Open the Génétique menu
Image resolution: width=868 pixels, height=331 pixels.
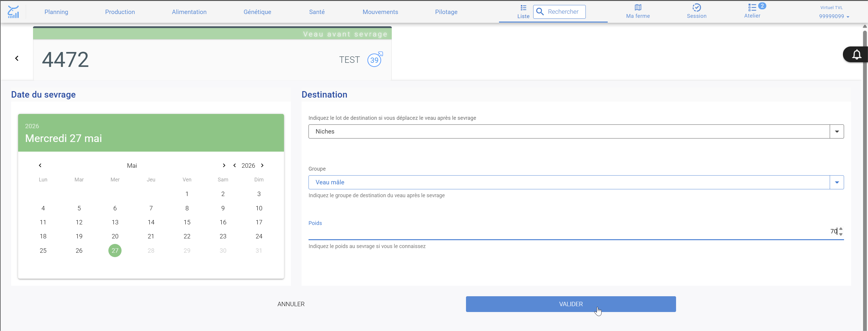(257, 12)
